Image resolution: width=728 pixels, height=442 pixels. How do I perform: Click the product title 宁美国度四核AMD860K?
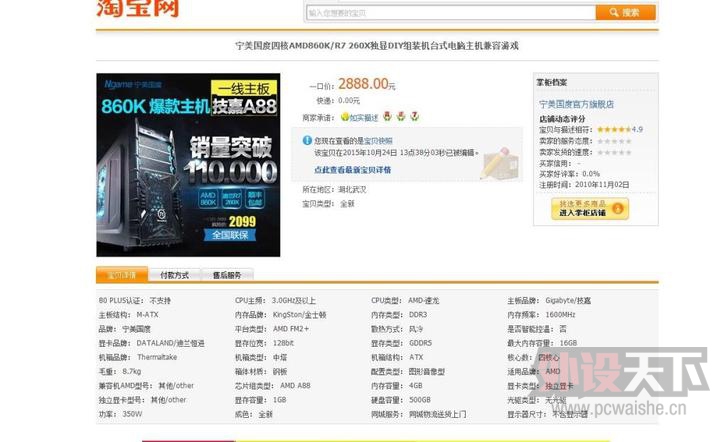(x=377, y=46)
